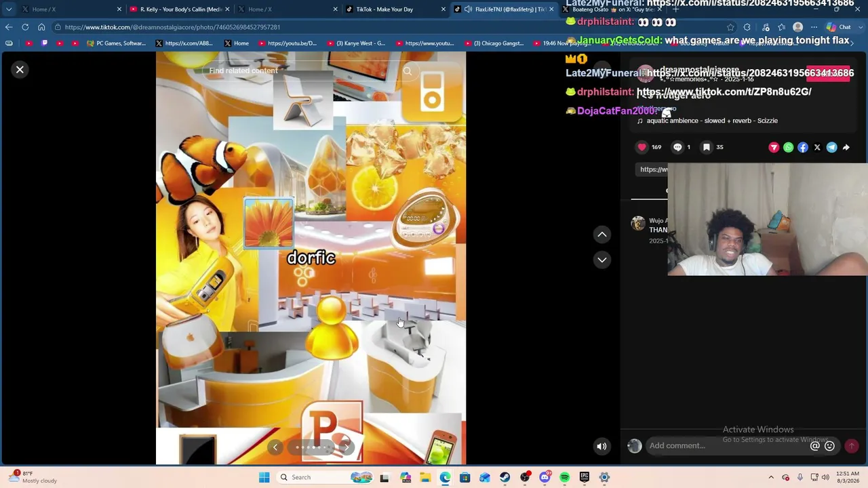Show hidden system tray icons
Screen dimensions: 868x488
click(x=771, y=477)
